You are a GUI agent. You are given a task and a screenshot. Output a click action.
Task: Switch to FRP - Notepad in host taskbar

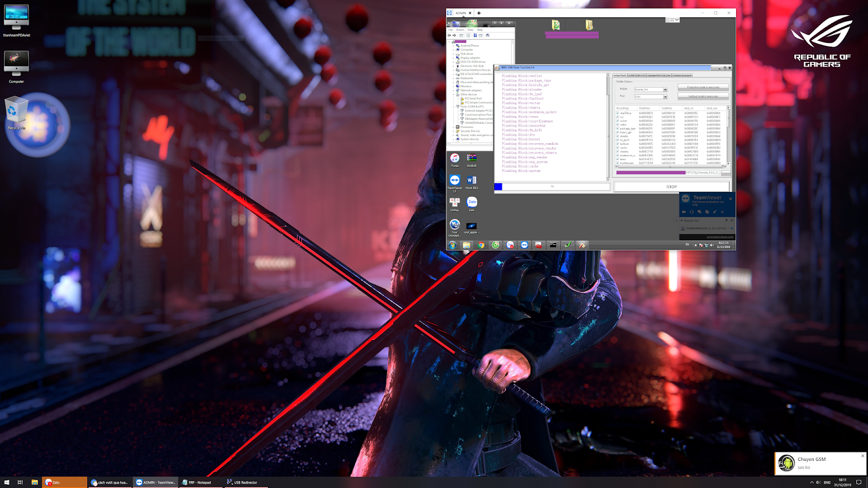(x=201, y=482)
